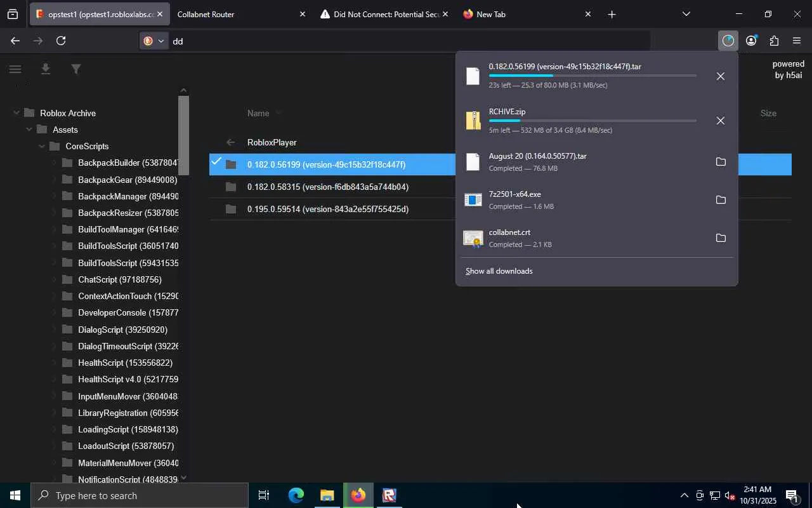This screenshot has height=508, width=812.
Task: Switch to the Collabnet Router tab
Action: pyautogui.click(x=242, y=14)
